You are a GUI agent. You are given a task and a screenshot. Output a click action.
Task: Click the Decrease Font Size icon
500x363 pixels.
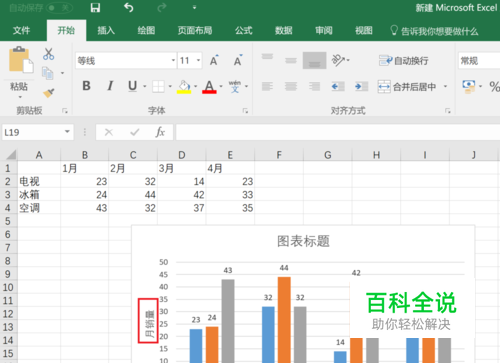tap(238, 60)
